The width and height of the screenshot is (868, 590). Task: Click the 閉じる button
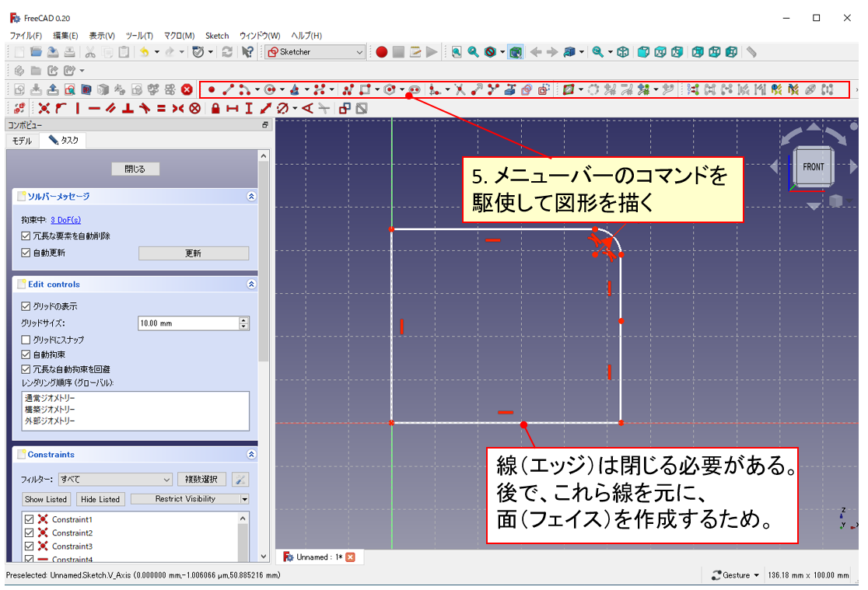[135, 169]
